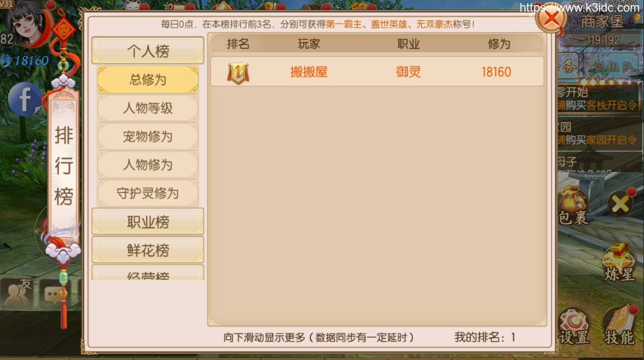Open the 技能 skills book icon
The height and width of the screenshot is (360, 644).
(620, 325)
